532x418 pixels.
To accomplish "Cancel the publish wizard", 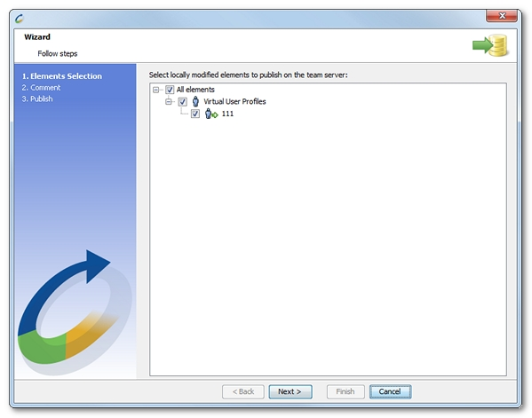I will click(x=390, y=392).
